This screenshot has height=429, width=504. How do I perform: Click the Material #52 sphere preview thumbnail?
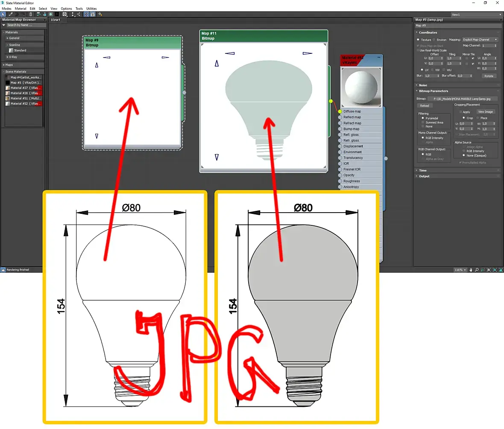pyautogui.click(x=361, y=87)
